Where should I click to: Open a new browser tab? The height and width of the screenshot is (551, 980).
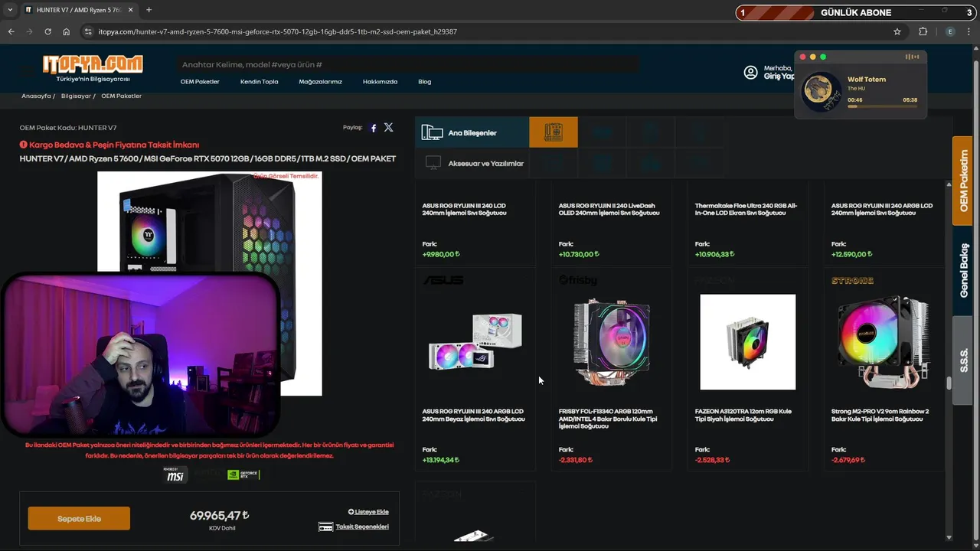pos(149,10)
